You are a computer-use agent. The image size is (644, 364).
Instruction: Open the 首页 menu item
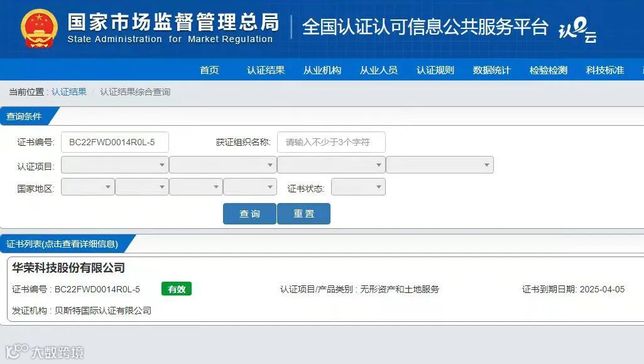tap(209, 70)
